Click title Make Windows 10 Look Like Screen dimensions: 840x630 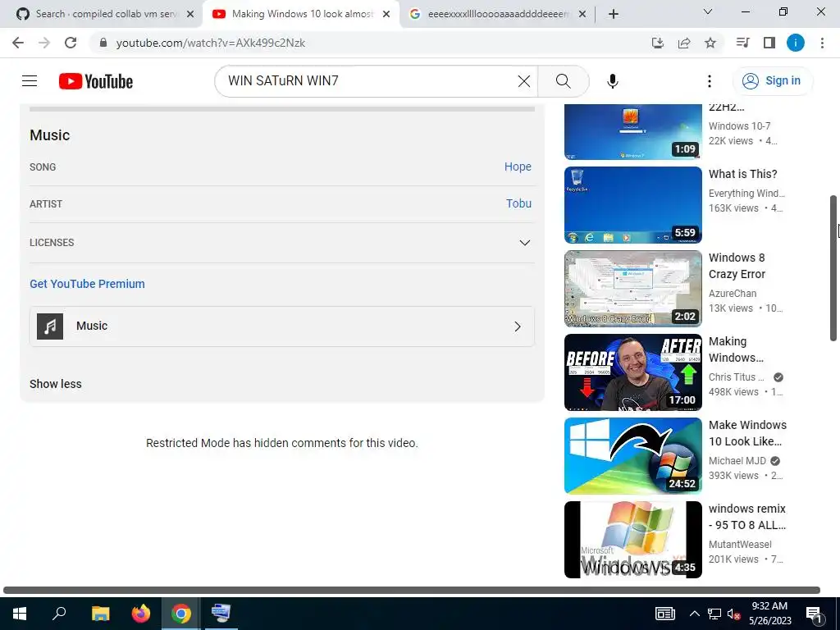747,433
